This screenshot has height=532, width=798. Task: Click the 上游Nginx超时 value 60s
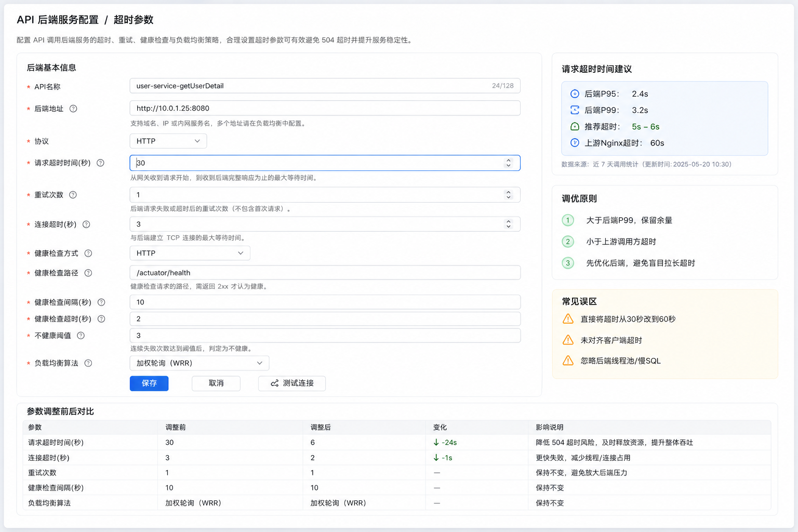tap(657, 143)
